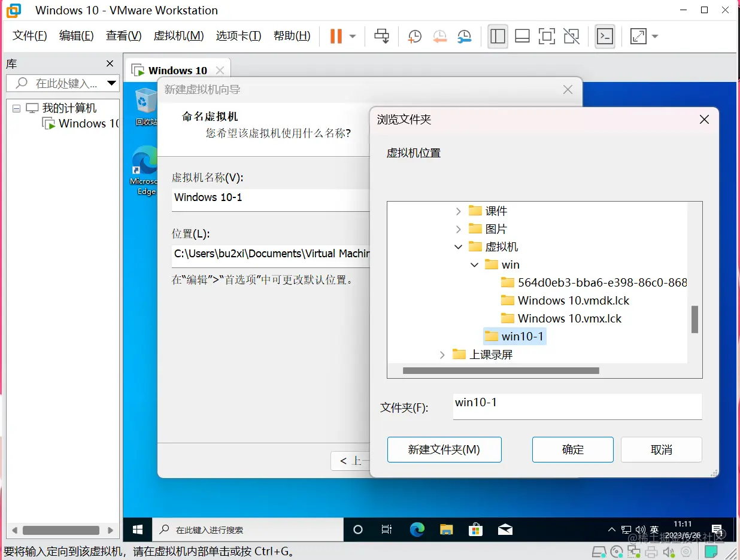The height and width of the screenshot is (560, 740).
Task: Select the 564d0eb3-bba6 folder
Action: click(x=594, y=282)
